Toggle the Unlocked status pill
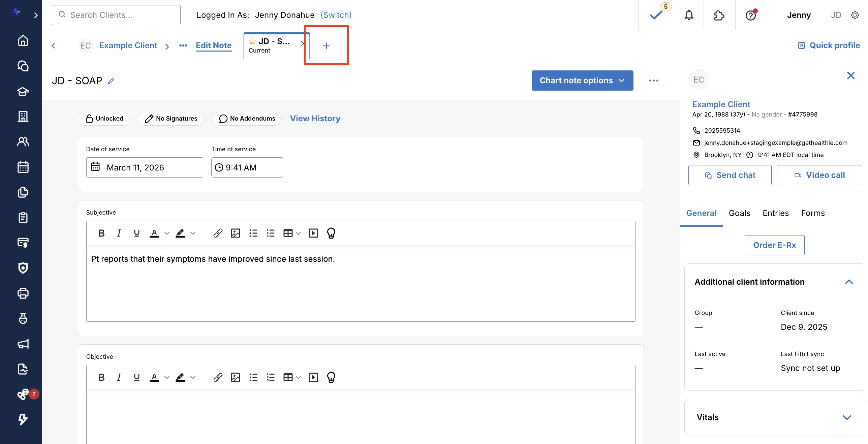The height and width of the screenshot is (444, 868). tap(104, 119)
